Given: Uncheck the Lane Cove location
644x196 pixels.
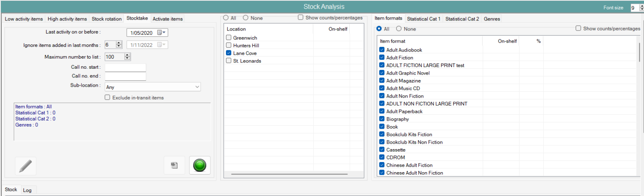Looking at the screenshot, I should 229,53.
